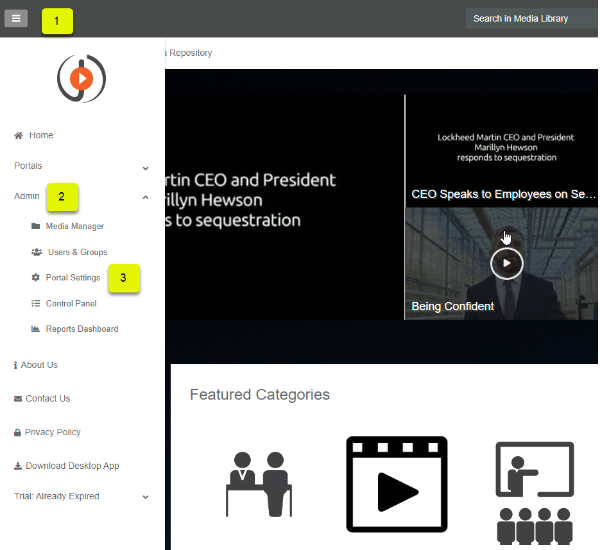Expand the Portals menu chevron
The height and width of the screenshot is (550, 600).
(x=146, y=167)
